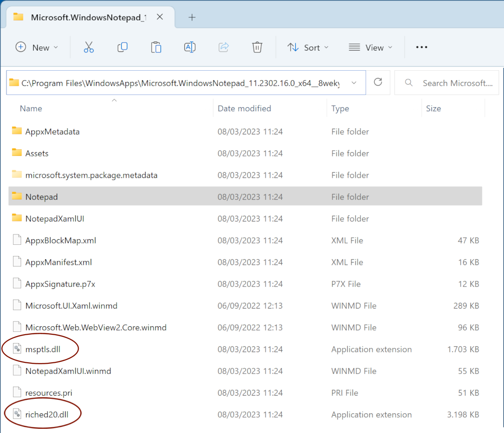Sort by the Type column header
Viewport: 504px width, 433px height.
(340, 109)
